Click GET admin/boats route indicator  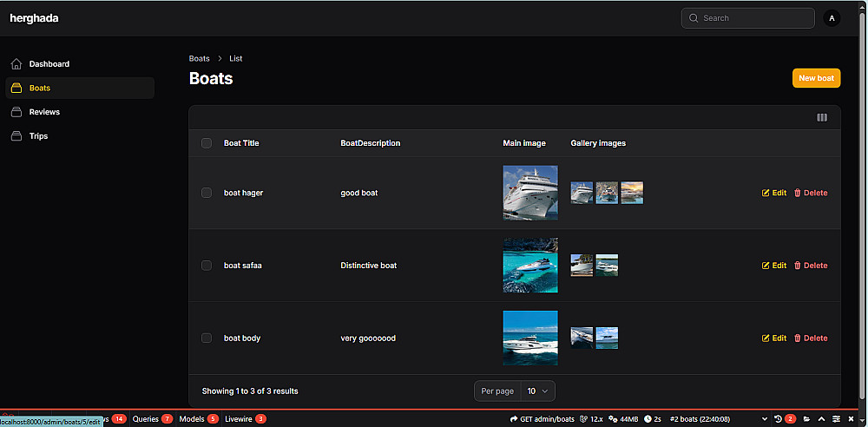click(x=542, y=419)
